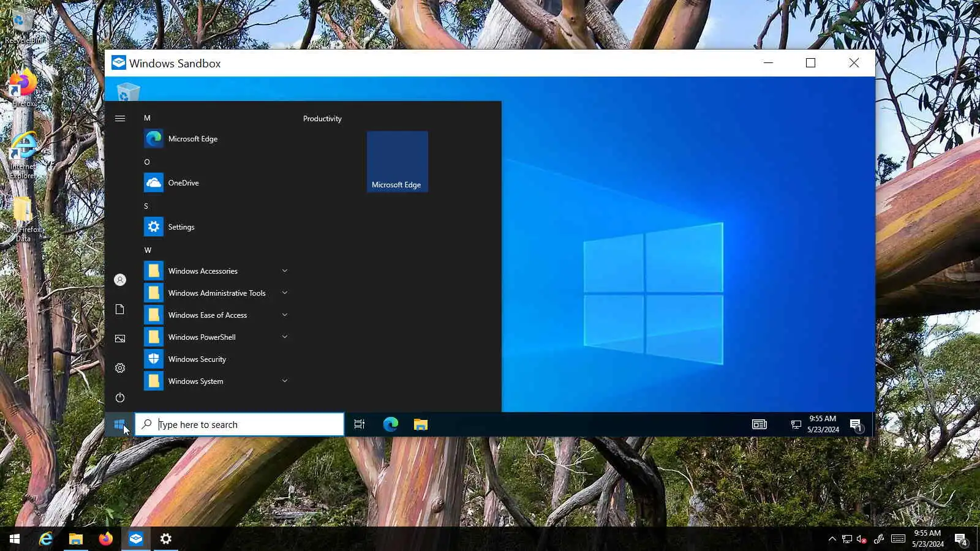Open Task View in the sandbox taskbar
Viewport: 980px width, 551px height.
coord(360,424)
